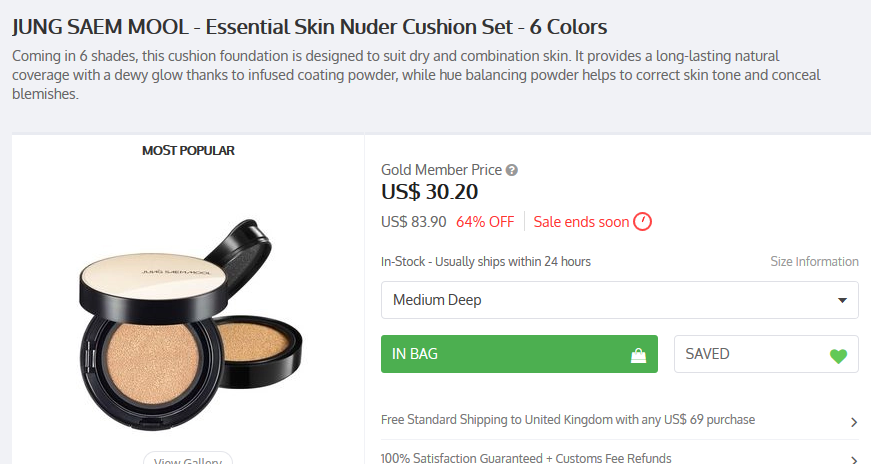Click Free Standard Shipping to United Kingdom text
The width and height of the screenshot is (871, 464).
[x=567, y=420]
